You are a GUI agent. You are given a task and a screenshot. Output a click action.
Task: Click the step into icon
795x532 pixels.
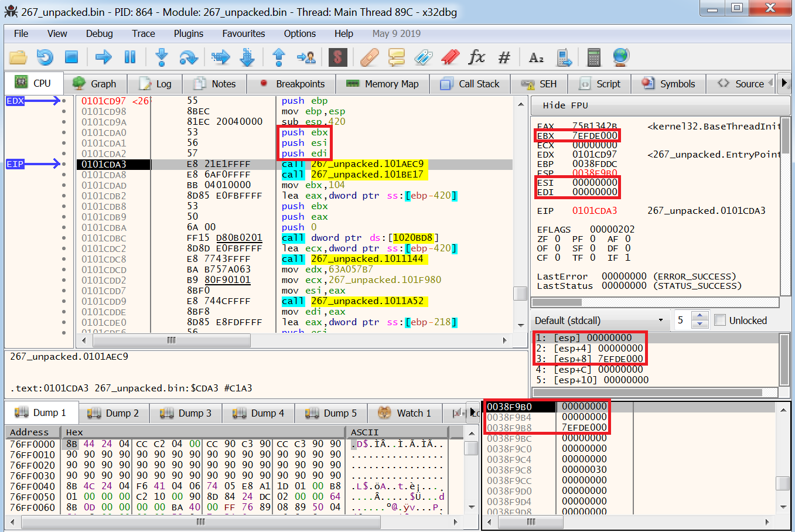pyautogui.click(x=162, y=57)
